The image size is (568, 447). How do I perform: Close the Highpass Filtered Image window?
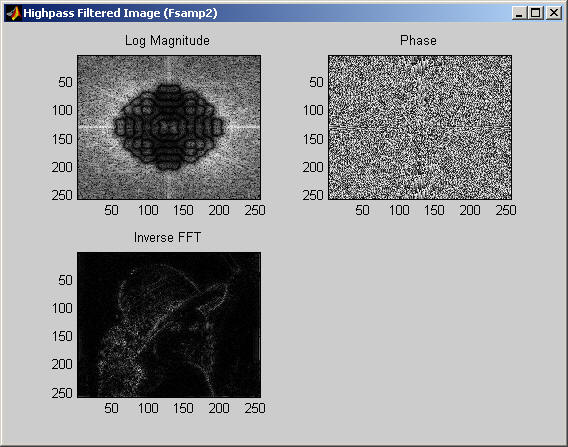click(554, 13)
